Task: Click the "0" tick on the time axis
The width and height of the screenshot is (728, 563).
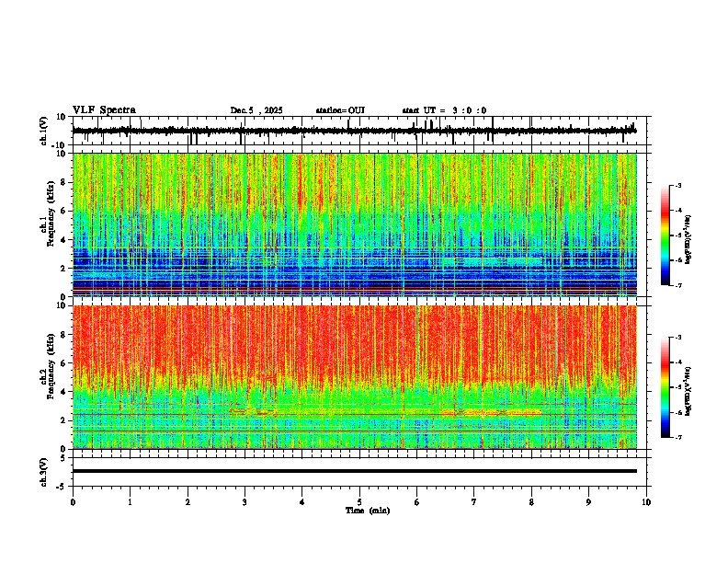Action: 73,502
